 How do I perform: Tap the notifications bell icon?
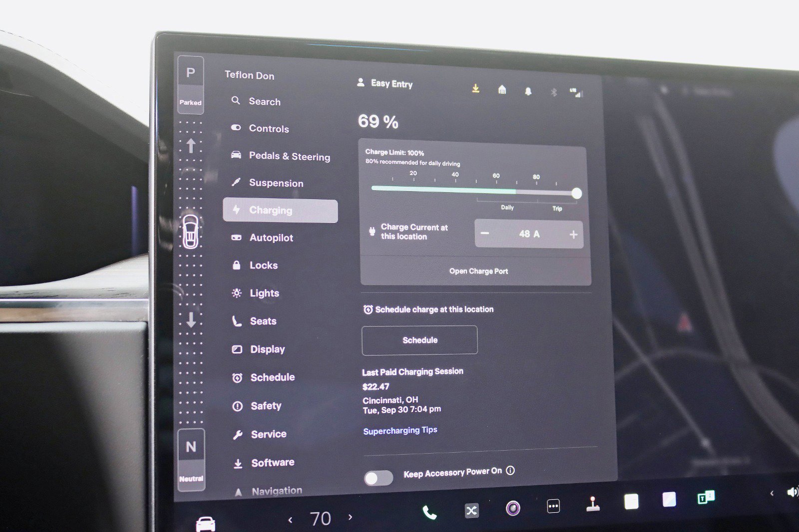tap(527, 91)
